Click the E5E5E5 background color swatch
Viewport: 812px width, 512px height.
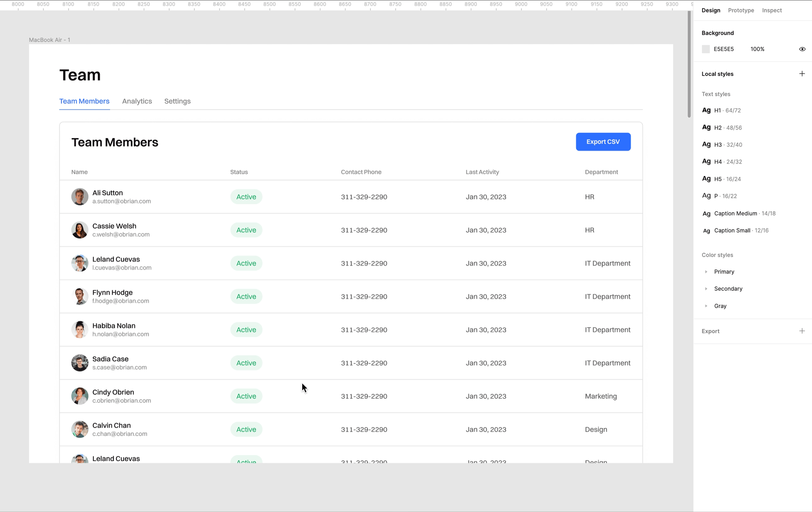click(x=706, y=49)
